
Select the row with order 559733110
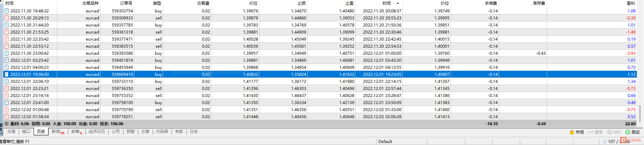320,81
